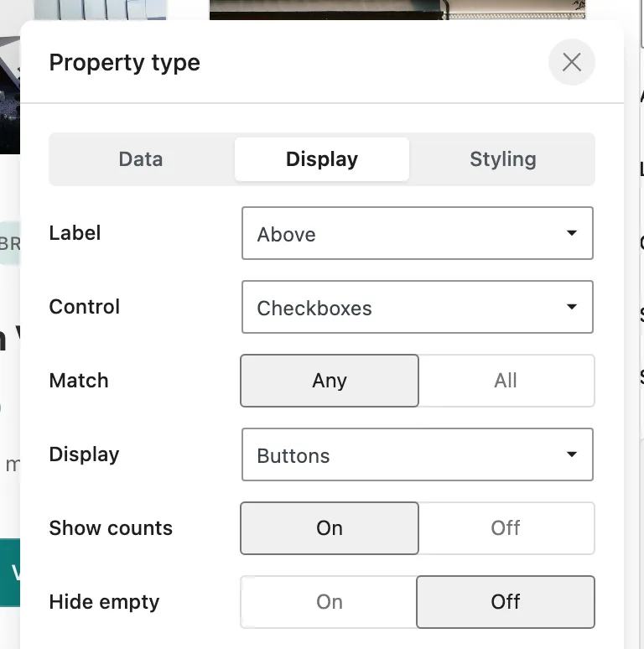Screen dimensions: 644x649
Task: Open the Label dropdown showing Above
Action: pyautogui.click(x=418, y=233)
